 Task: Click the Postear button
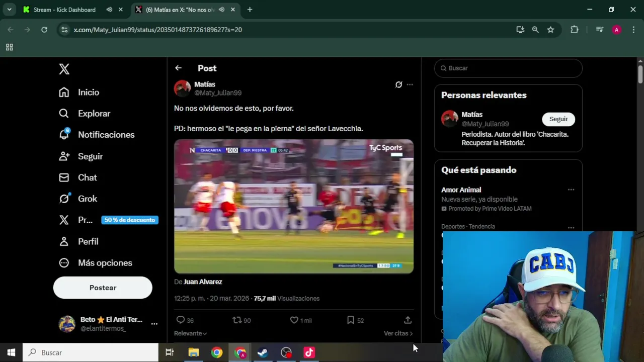(x=103, y=288)
